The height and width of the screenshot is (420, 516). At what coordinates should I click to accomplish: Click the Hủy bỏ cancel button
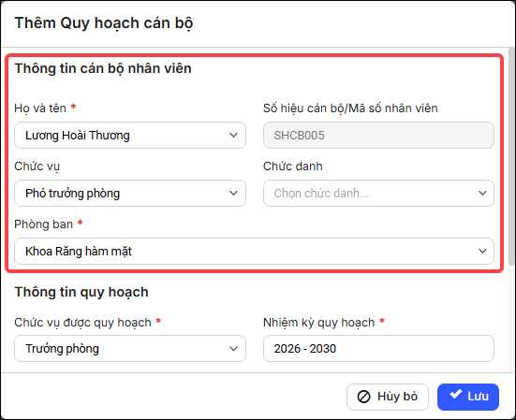coord(388,397)
